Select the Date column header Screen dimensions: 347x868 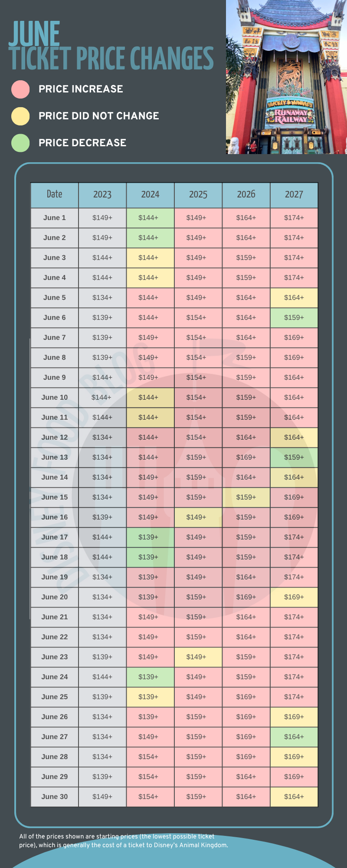(55, 195)
